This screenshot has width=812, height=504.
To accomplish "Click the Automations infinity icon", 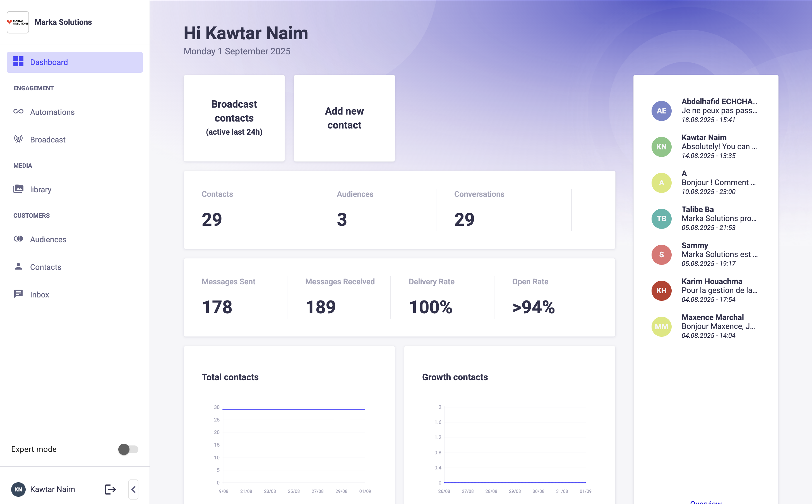I will pos(18,112).
